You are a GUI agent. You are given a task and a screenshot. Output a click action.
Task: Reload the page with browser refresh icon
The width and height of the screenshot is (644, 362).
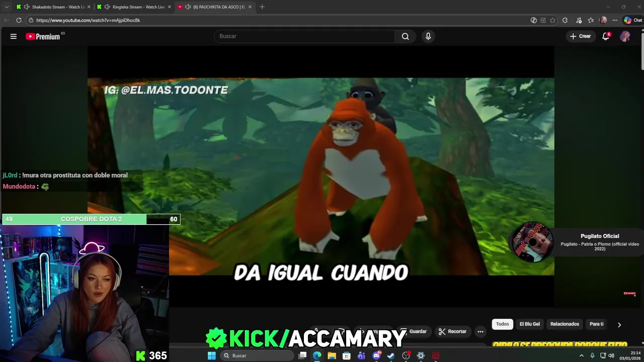(x=19, y=20)
